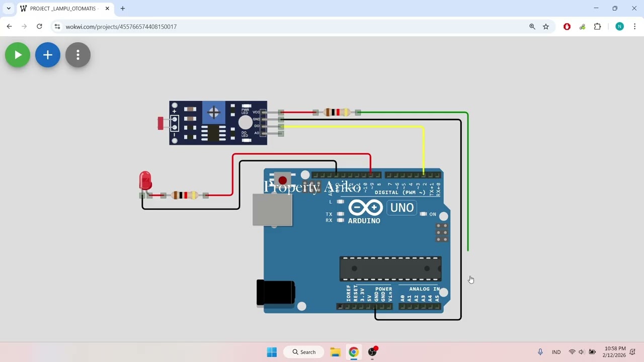Select the red wire to Arduino pin 9
The width and height of the screenshot is (644, 362).
point(302,155)
